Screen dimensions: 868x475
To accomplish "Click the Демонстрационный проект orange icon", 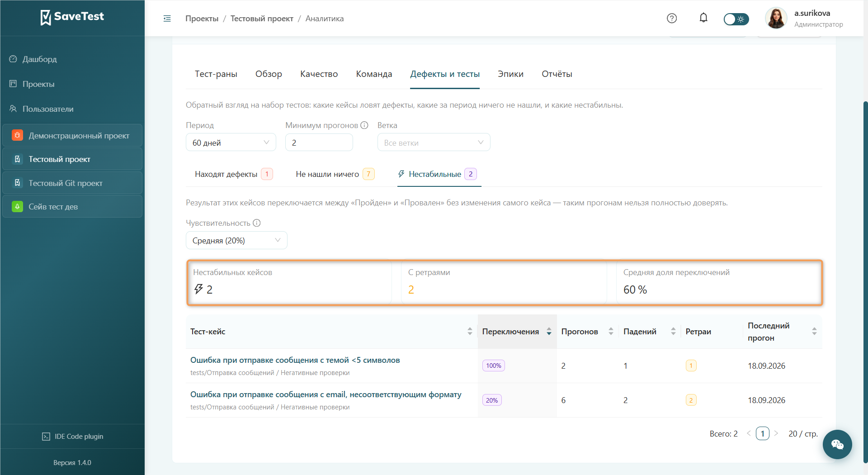I will point(17,135).
